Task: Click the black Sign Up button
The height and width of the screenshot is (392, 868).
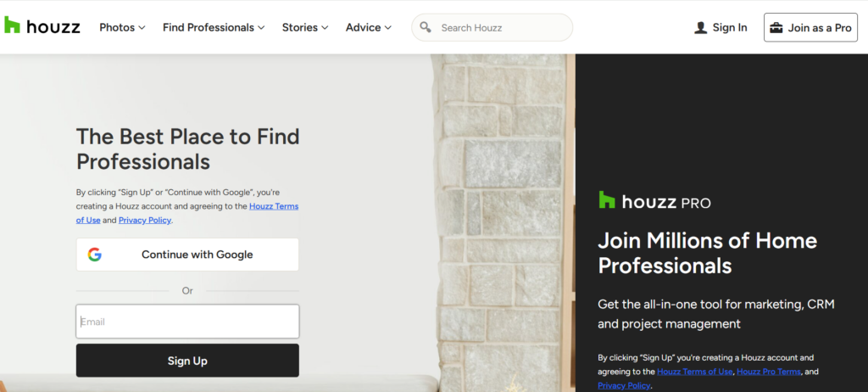Action: click(187, 361)
